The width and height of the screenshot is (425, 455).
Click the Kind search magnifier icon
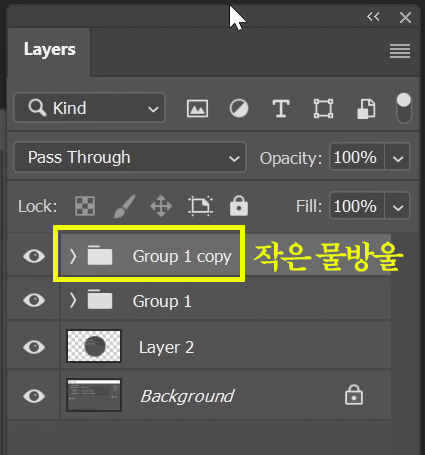(x=37, y=108)
